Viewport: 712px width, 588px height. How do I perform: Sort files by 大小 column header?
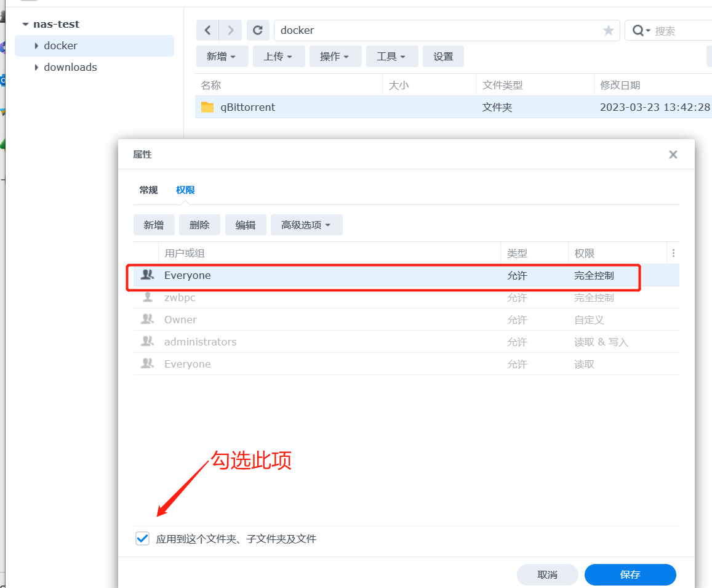[x=429, y=85]
